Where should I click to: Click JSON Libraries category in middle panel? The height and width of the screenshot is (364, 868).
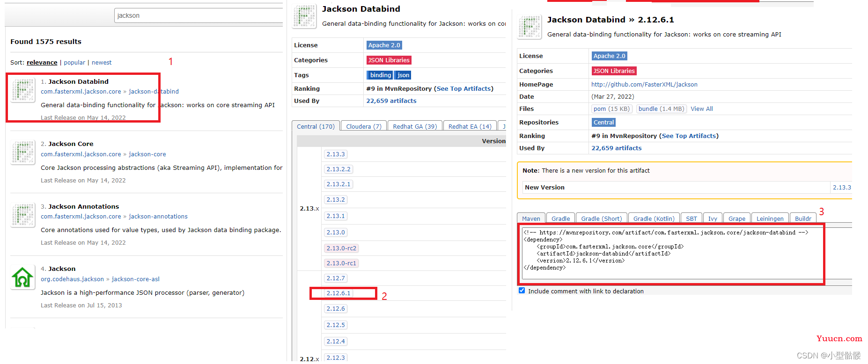tap(389, 60)
